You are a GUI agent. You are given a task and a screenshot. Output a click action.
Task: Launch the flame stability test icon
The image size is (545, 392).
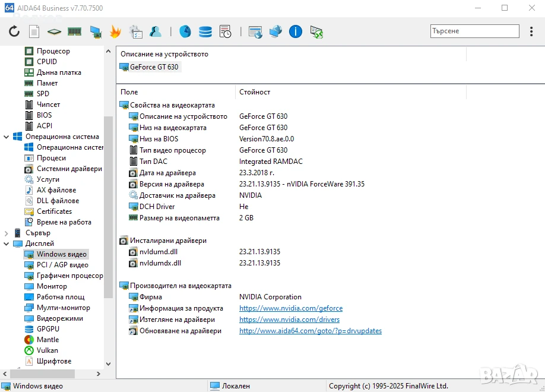coord(115,31)
